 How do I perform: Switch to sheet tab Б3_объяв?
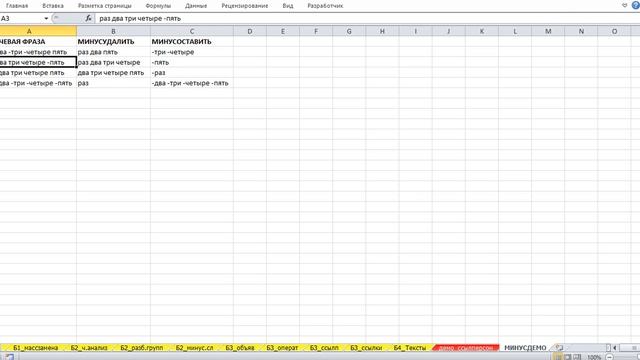pos(240,348)
